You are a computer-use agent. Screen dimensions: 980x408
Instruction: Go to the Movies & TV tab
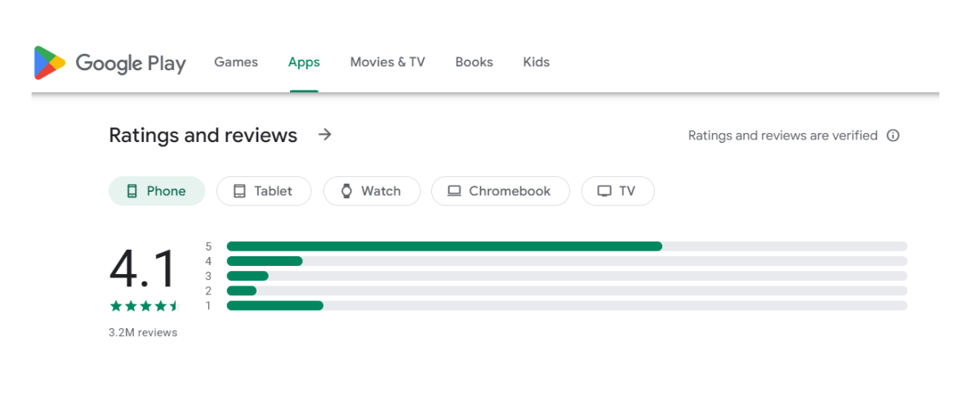(387, 62)
